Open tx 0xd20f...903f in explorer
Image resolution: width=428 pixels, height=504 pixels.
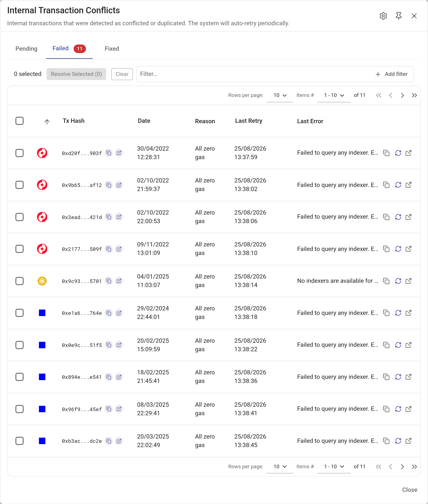point(119,153)
